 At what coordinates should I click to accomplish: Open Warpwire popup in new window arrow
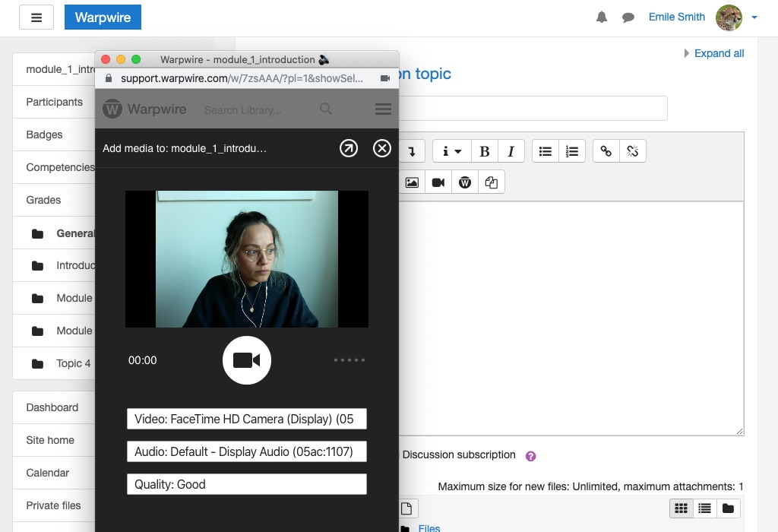coord(349,148)
